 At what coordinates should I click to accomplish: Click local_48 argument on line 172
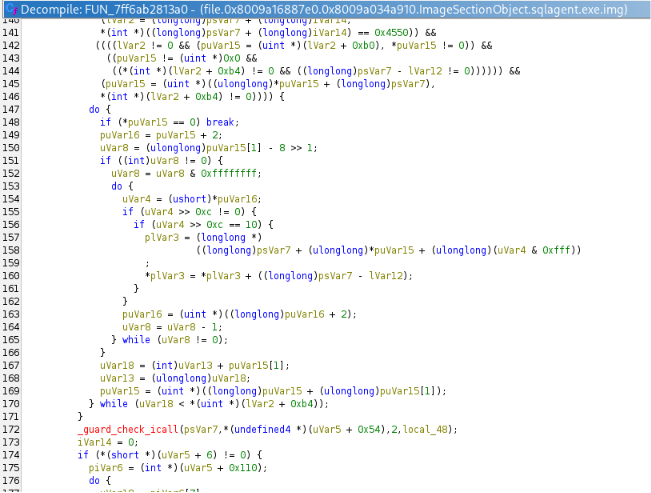coord(427,429)
